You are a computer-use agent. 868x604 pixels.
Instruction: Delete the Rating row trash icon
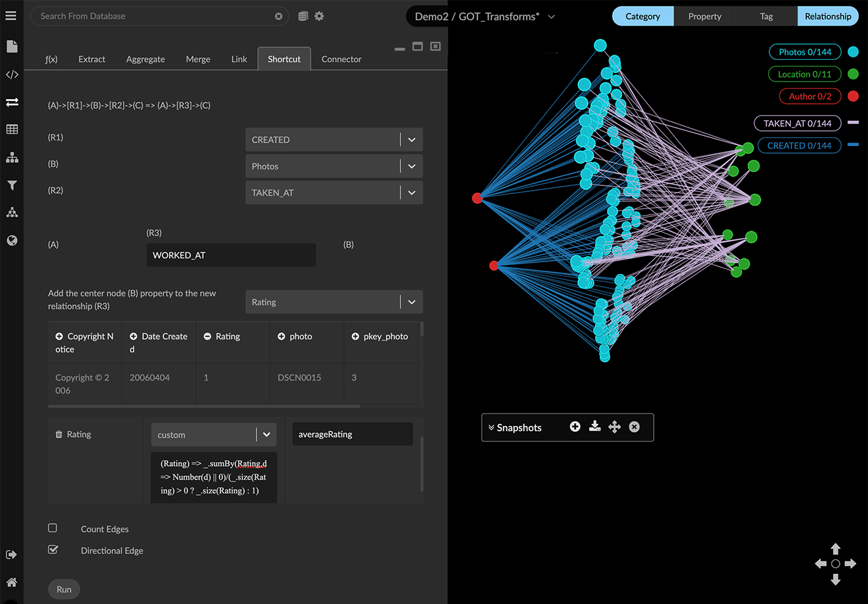[59, 434]
